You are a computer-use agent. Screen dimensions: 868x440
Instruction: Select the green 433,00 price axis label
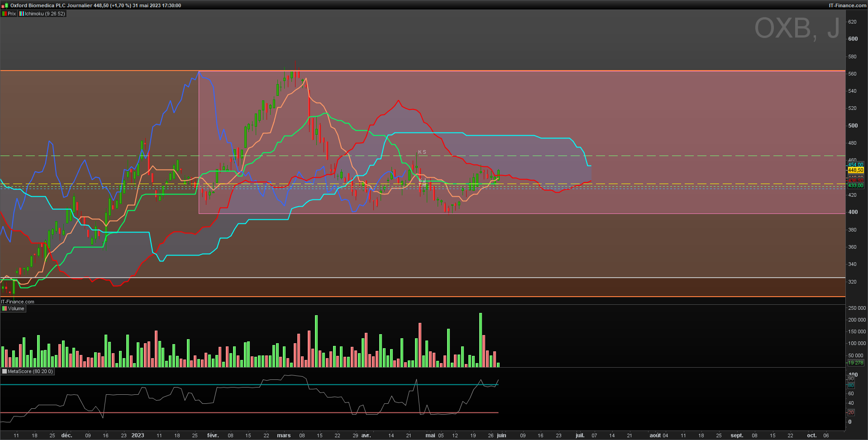click(x=855, y=185)
